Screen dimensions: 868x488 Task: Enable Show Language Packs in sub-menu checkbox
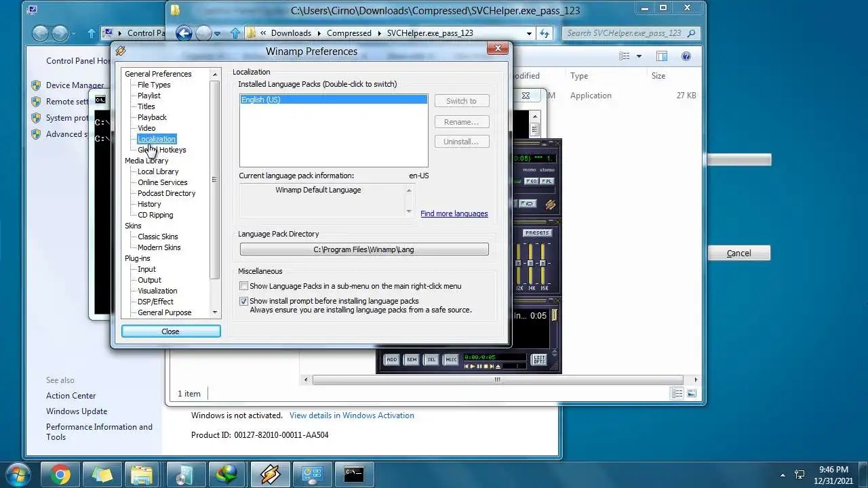pyautogui.click(x=244, y=286)
